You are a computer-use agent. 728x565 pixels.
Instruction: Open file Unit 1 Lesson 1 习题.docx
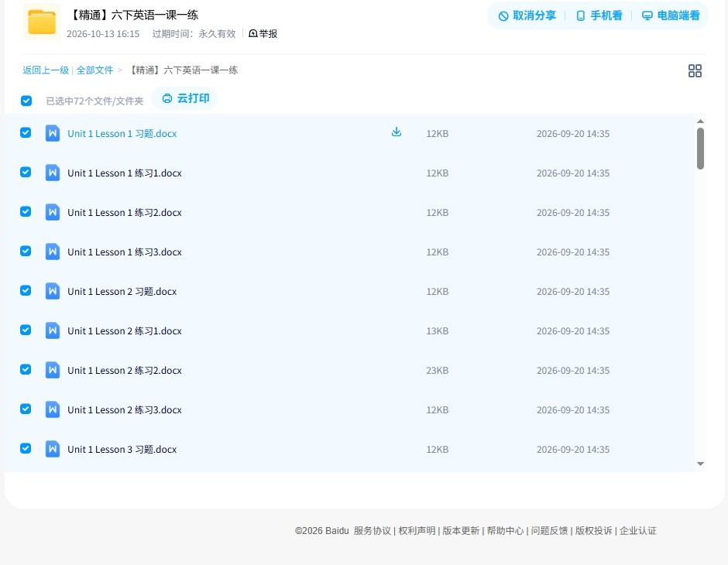(122, 134)
